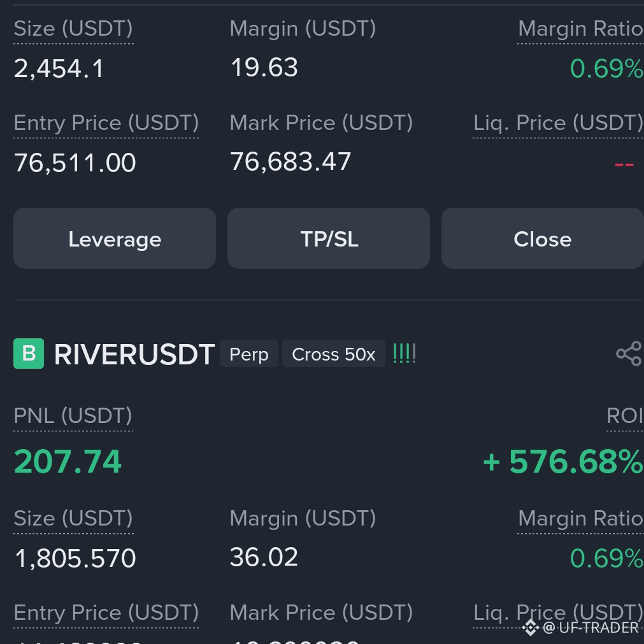
Task: Tap RIVERUSDT Size (USDT) label
Action: (73, 519)
